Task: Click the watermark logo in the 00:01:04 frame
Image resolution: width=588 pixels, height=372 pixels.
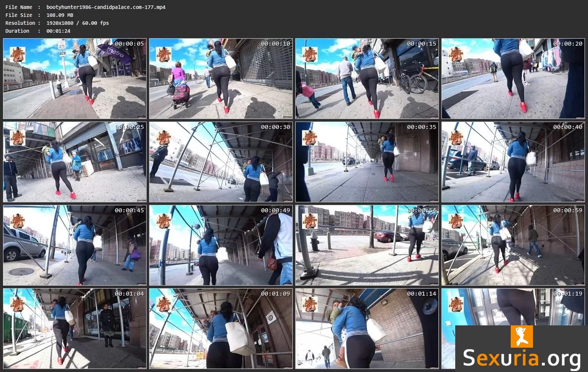Action: click(x=17, y=304)
